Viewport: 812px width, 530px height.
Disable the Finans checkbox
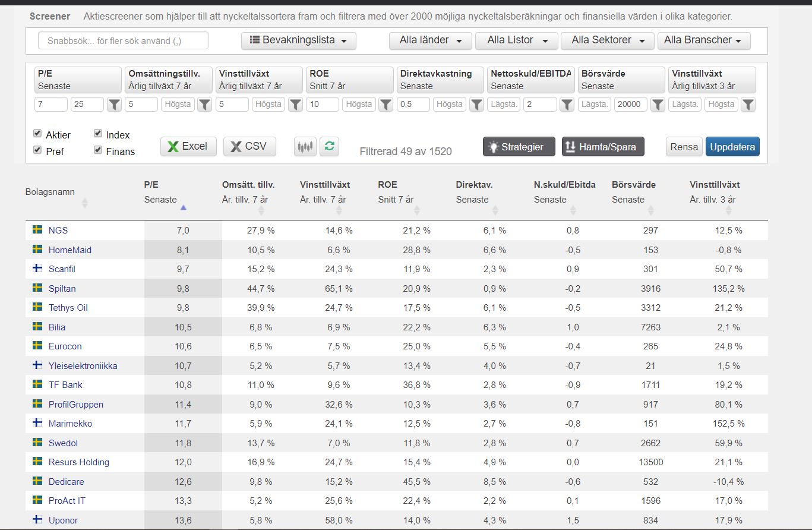pos(98,150)
